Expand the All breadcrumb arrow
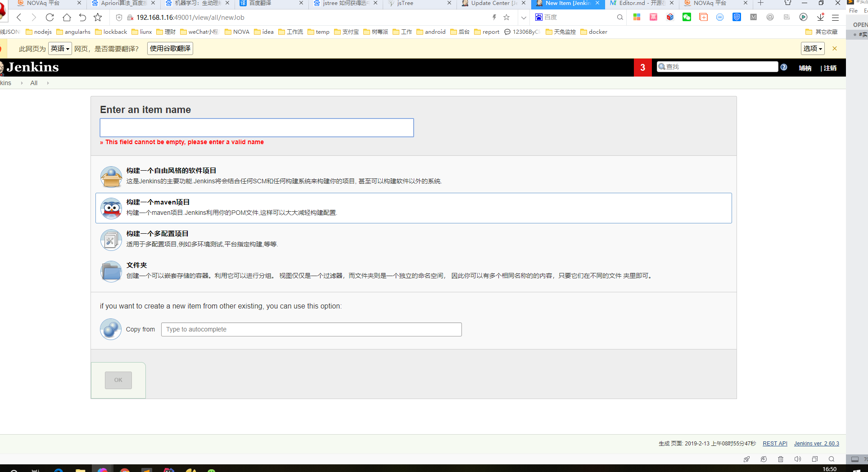This screenshot has height=472, width=868. pos(48,83)
